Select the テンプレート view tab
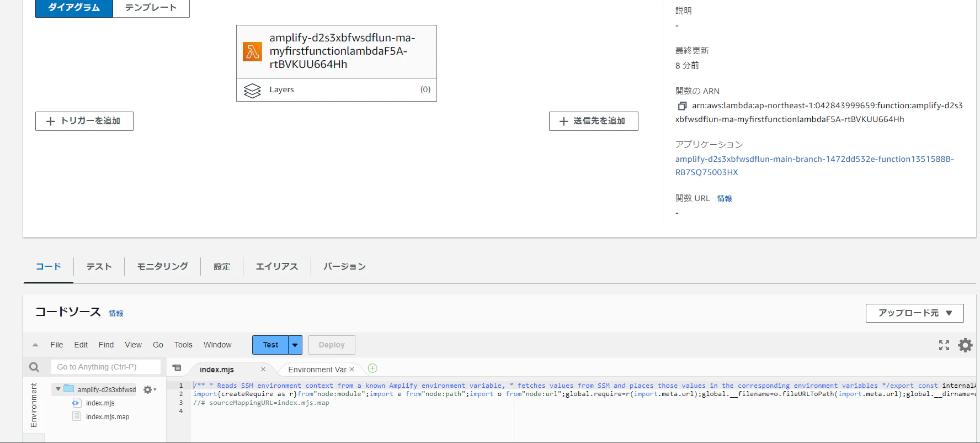This screenshot has height=443, width=980. click(151, 8)
